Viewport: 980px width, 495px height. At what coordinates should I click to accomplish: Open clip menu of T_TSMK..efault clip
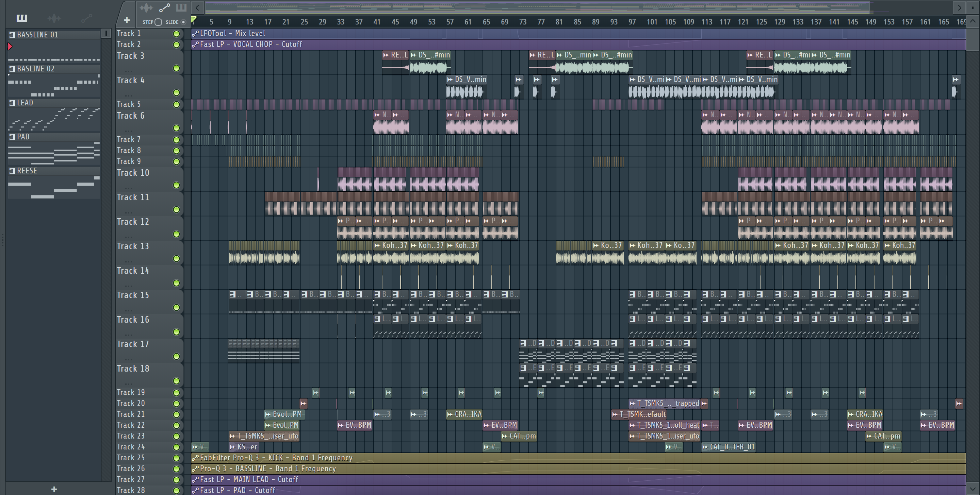tap(615, 414)
